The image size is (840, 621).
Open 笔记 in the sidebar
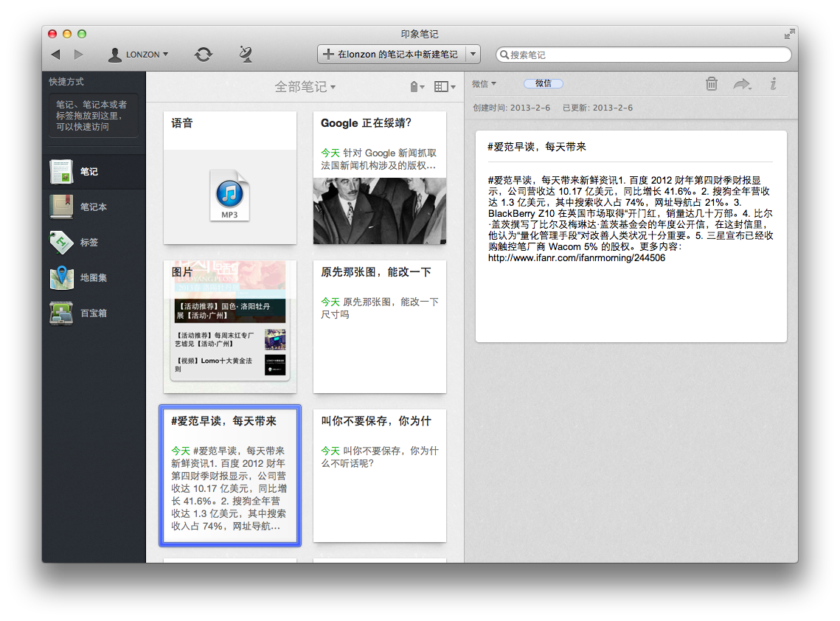tap(94, 171)
